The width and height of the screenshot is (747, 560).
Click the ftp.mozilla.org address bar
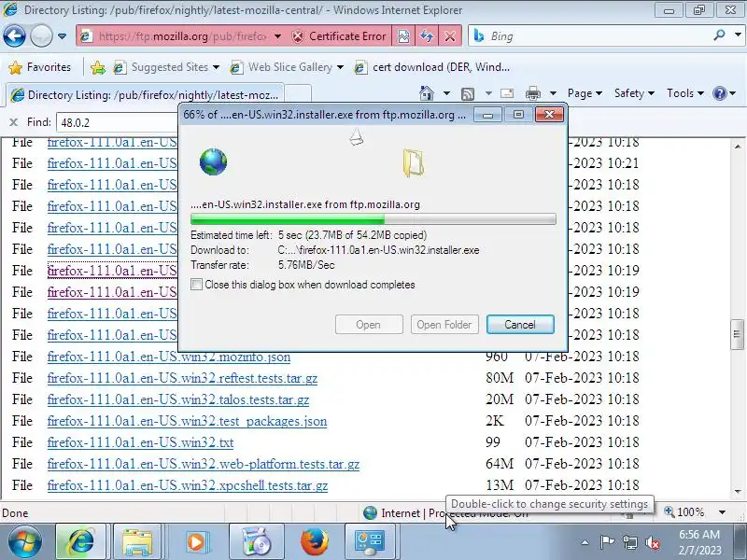pyautogui.click(x=181, y=36)
